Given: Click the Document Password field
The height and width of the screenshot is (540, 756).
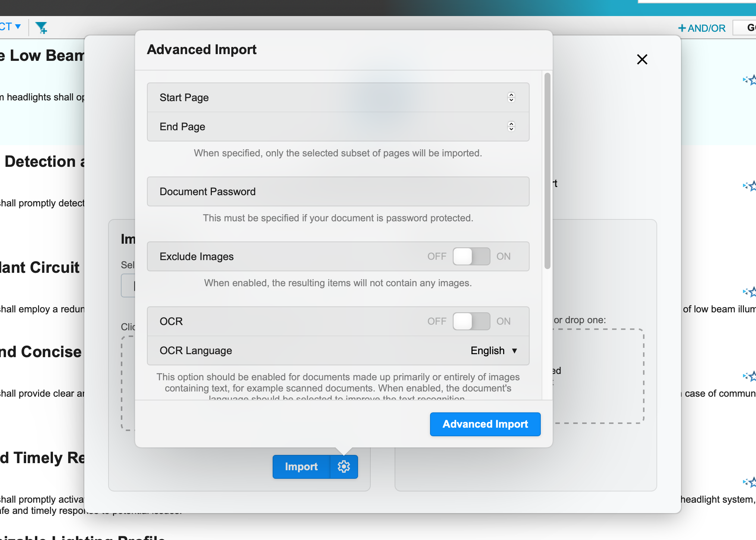Looking at the screenshot, I should (x=338, y=191).
